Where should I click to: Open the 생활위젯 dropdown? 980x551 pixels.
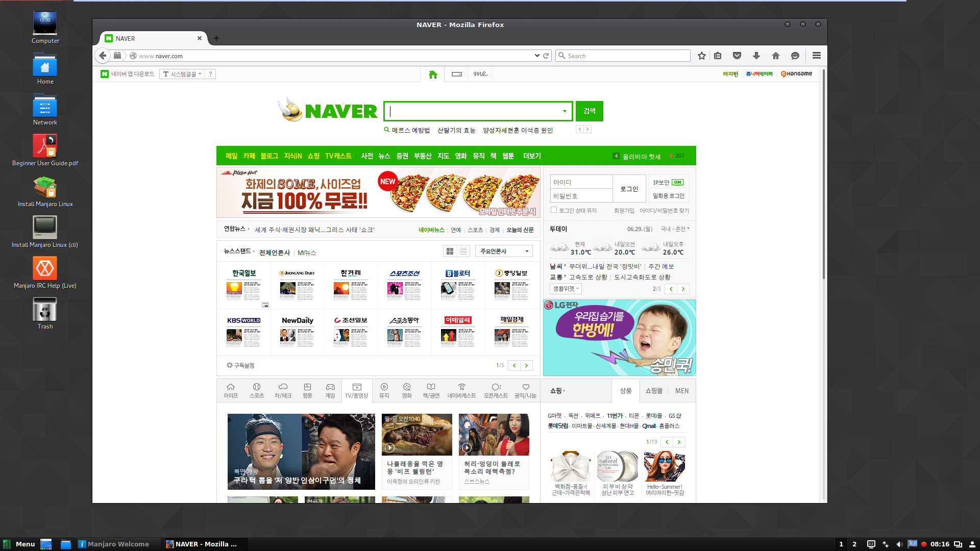tap(566, 289)
